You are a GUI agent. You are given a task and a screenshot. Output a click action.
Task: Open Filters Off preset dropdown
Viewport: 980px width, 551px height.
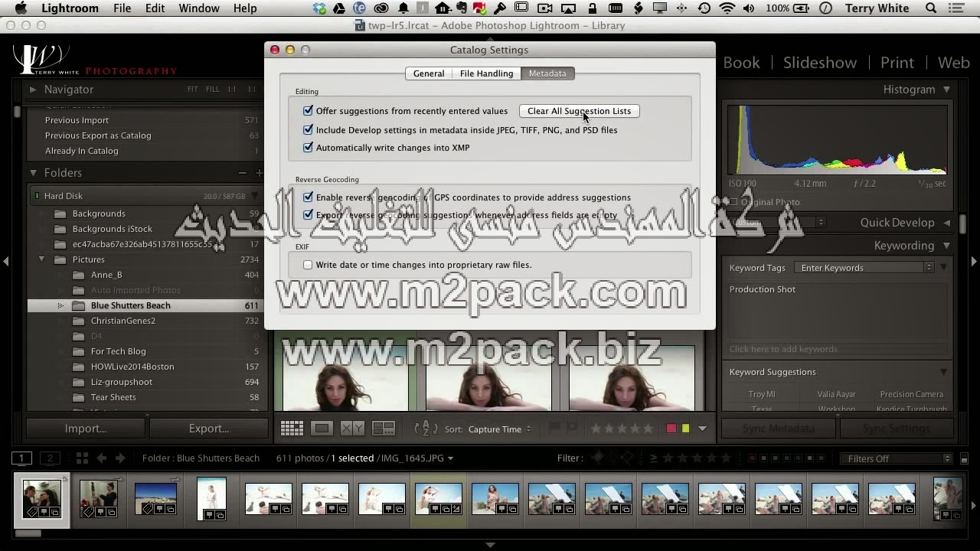pyautogui.click(x=896, y=458)
